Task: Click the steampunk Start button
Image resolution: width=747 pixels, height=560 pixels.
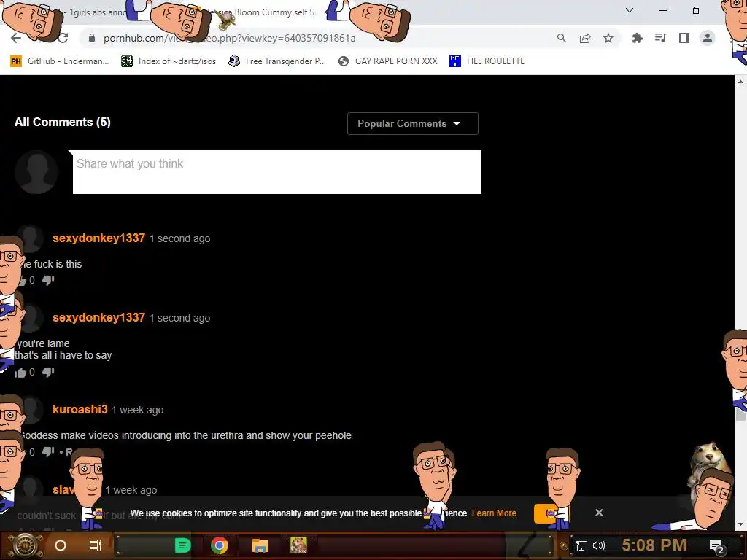Action: tap(26, 546)
